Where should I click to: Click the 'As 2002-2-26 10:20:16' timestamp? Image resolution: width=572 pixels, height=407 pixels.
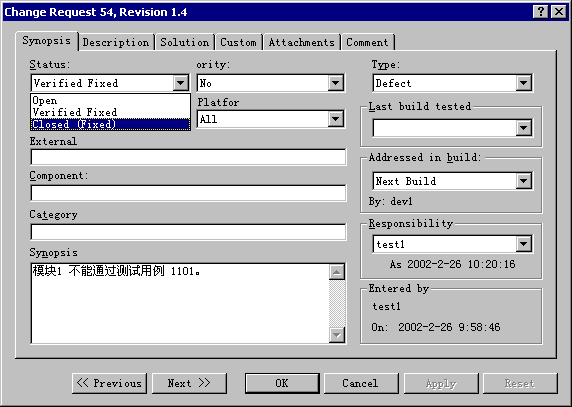(x=452, y=264)
